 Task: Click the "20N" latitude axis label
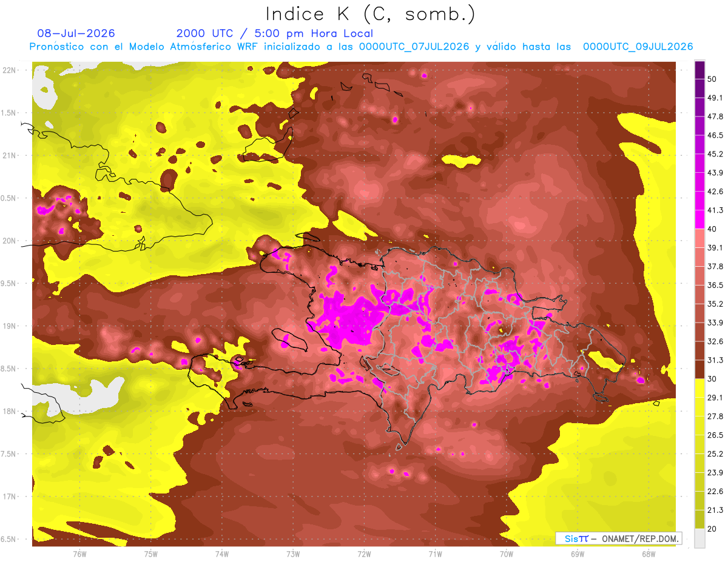[9, 241]
